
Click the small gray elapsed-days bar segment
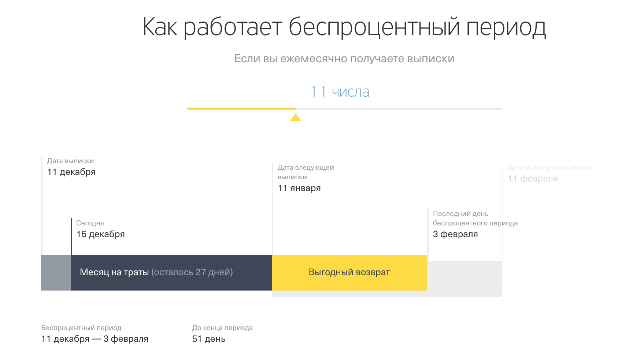coord(56,273)
